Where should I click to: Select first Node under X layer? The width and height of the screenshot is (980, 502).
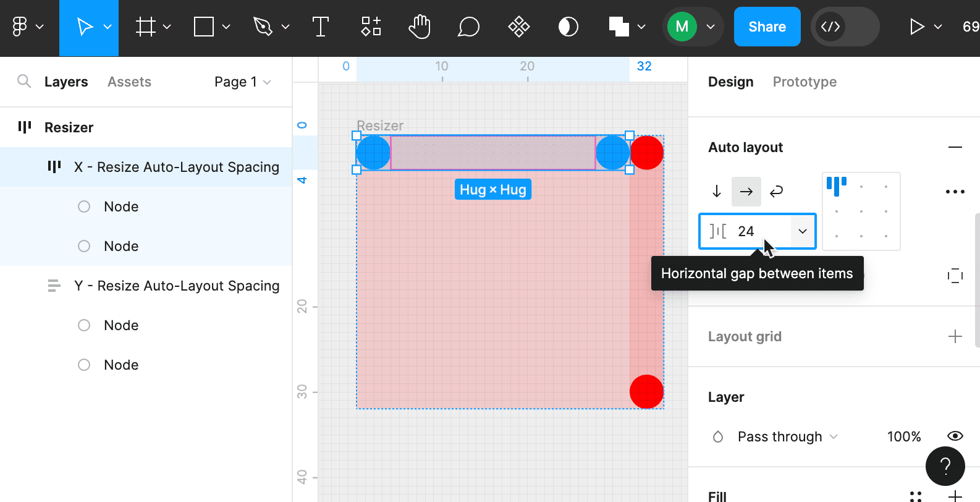point(146,206)
